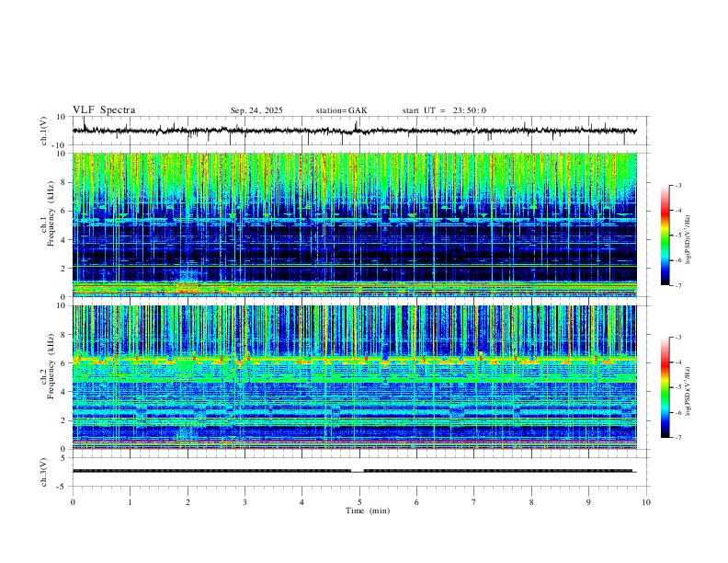Click the ch.2 colorbar 'log(PSD)(V²/Hz)' label
Viewport: 728px width, 563px height.
(688, 392)
